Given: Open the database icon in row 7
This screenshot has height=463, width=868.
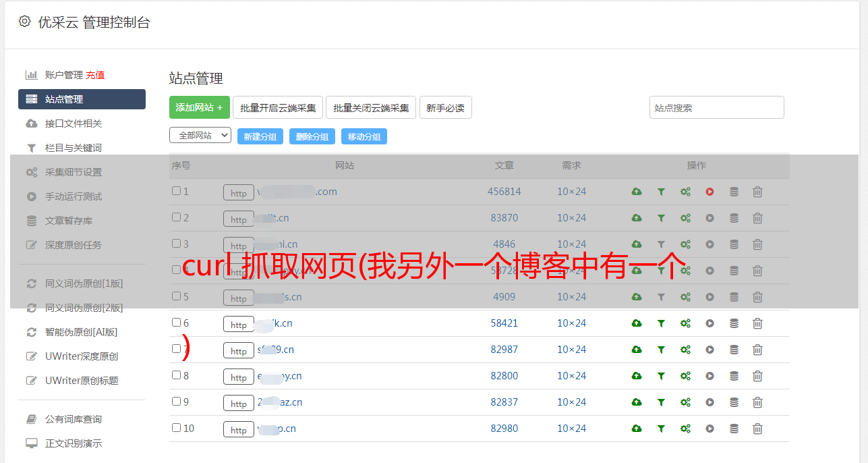Looking at the screenshot, I should coord(734,350).
